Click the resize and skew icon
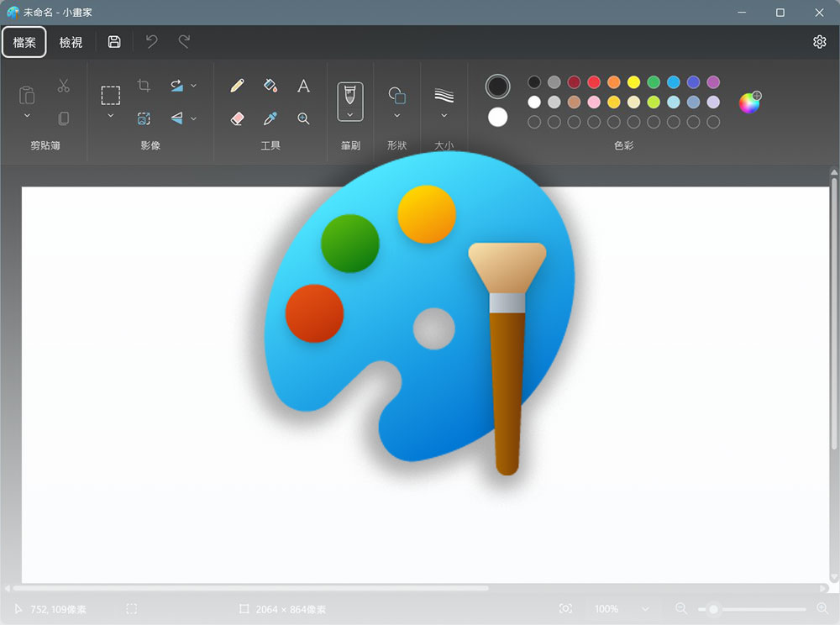Image resolution: width=840 pixels, height=625 pixels. pos(144,118)
